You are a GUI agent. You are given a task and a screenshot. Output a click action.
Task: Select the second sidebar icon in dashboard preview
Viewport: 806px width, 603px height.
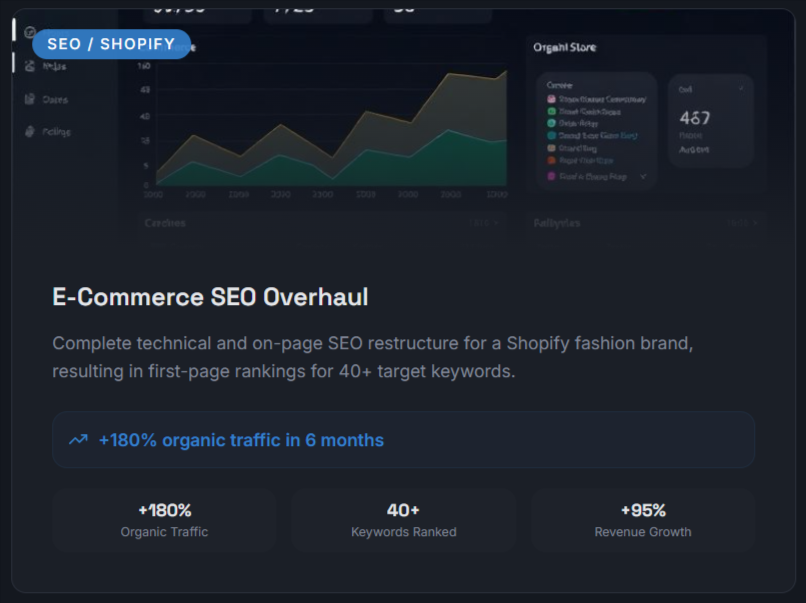(x=30, y=66)
